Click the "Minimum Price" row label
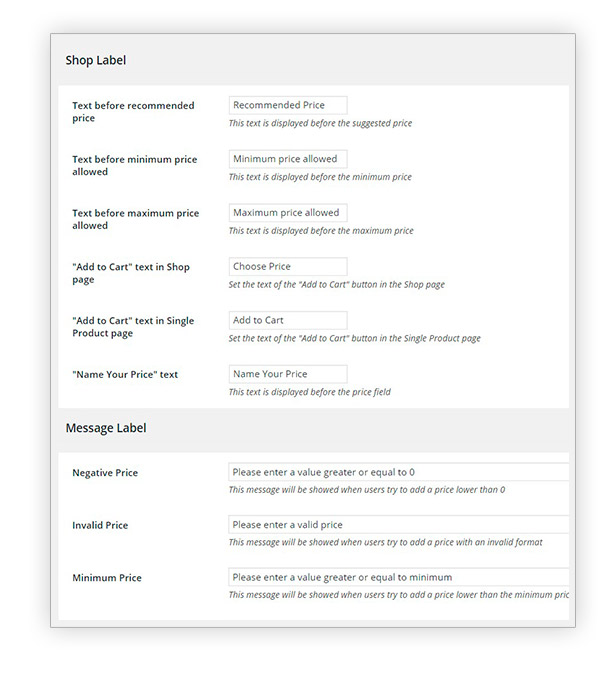Screen dimensions: 600x681 [106, 578]
